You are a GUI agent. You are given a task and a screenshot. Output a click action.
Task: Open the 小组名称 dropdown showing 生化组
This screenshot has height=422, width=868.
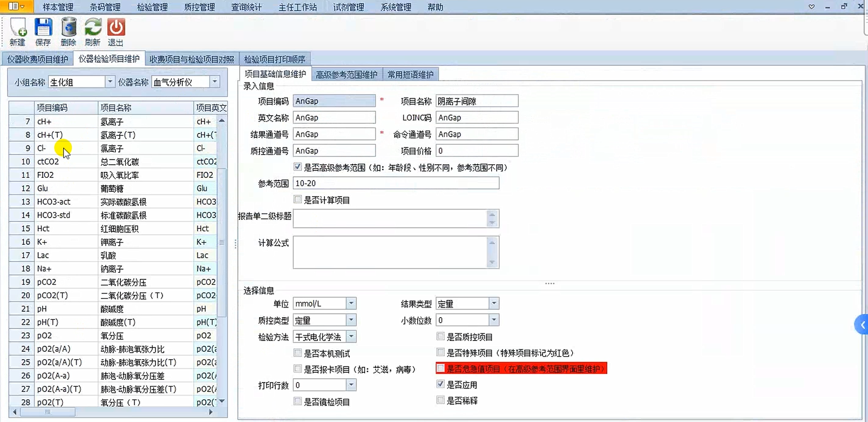(x=110, y=82)
